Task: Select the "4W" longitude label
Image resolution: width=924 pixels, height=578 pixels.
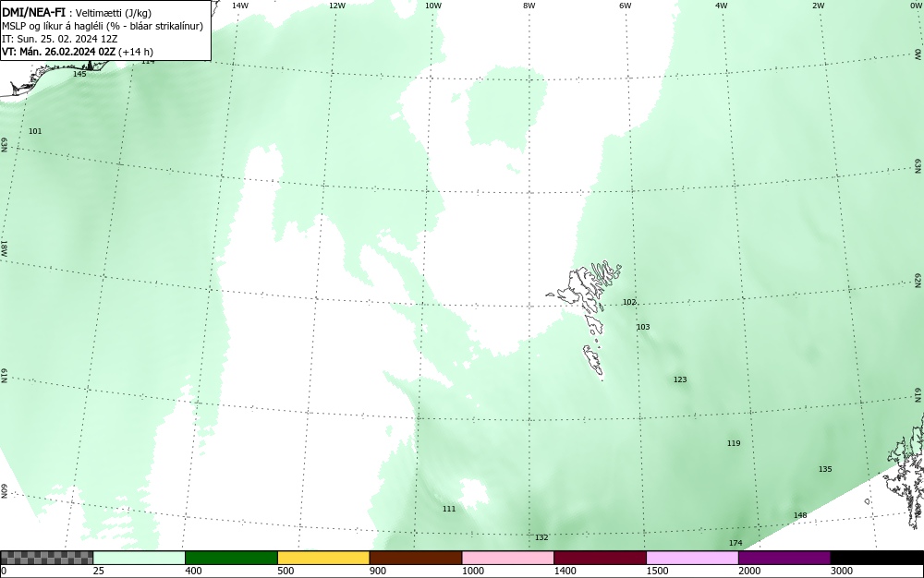Action: pyautogui.click(x=722, y=6)
